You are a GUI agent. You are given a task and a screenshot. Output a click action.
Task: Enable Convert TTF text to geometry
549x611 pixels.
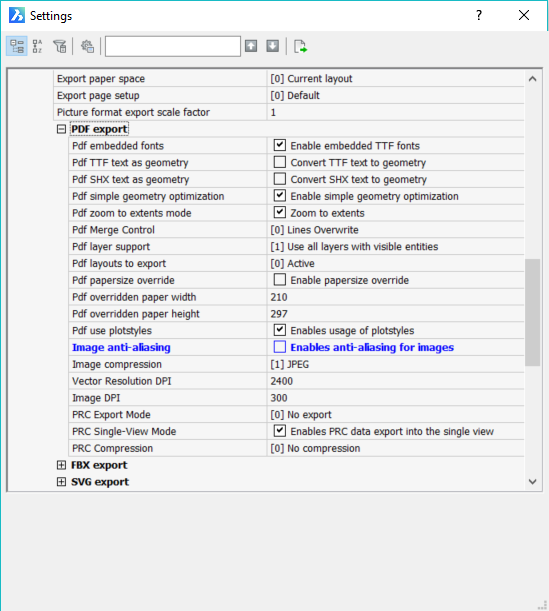pyautogui.click(x=280, y=162)
